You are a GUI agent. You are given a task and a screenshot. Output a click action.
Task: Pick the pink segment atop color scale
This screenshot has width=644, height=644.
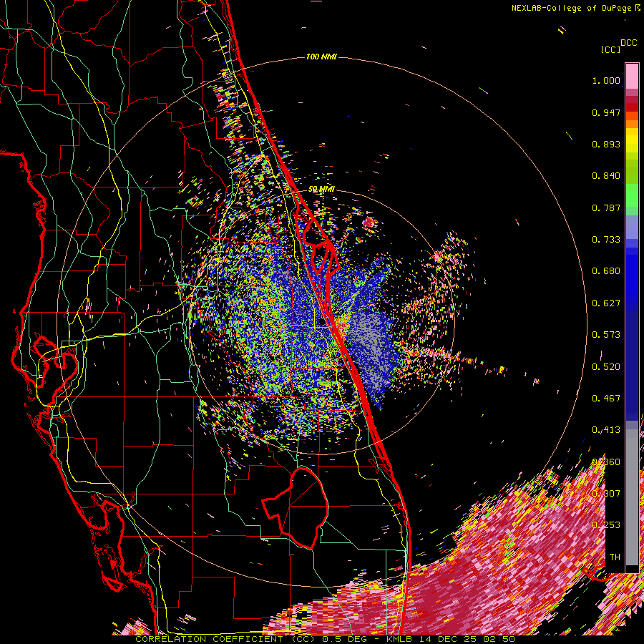[x=632, y=76]
